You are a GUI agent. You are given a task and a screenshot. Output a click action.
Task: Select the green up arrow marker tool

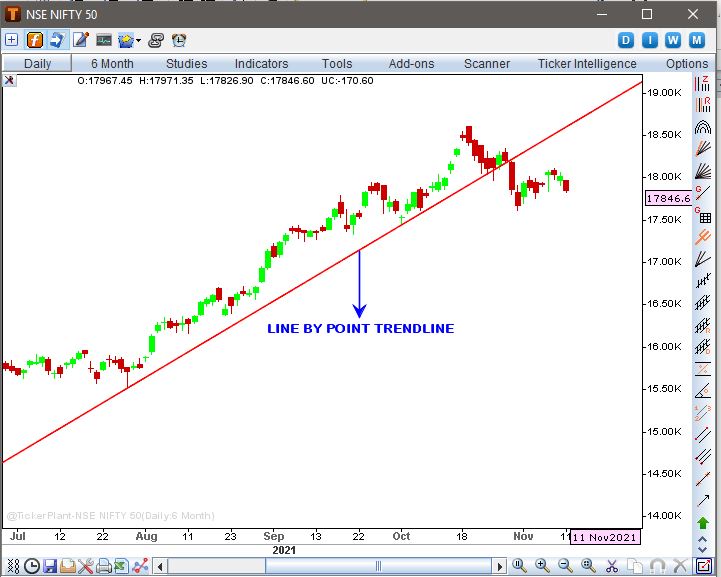(x=702, y=523)
